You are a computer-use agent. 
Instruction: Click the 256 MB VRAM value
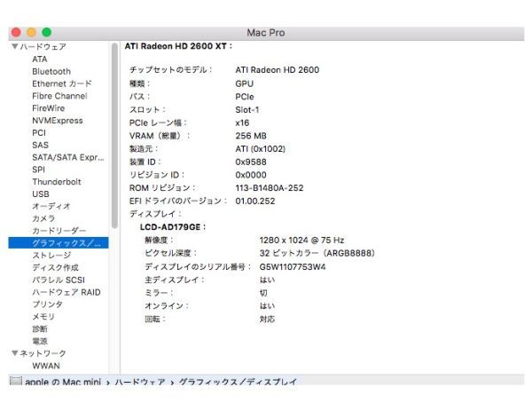251,136
